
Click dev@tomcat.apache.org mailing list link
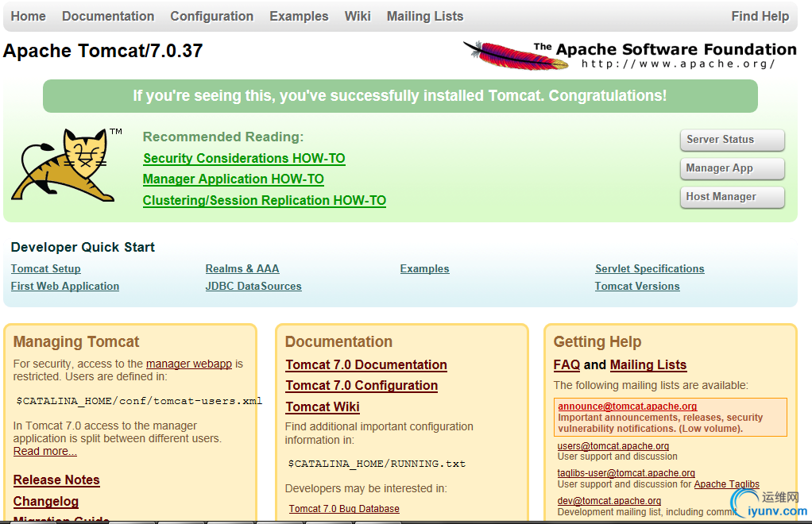[609, 501]
